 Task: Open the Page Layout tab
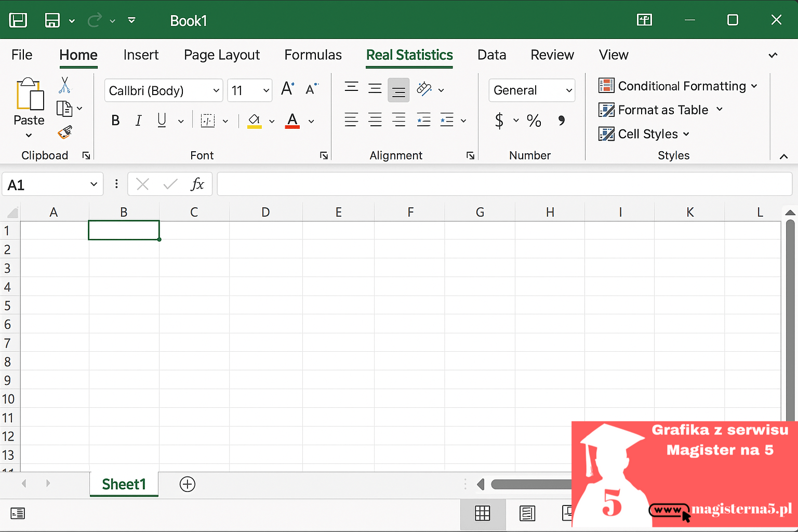pyautogui.click(x=222, y=55)
